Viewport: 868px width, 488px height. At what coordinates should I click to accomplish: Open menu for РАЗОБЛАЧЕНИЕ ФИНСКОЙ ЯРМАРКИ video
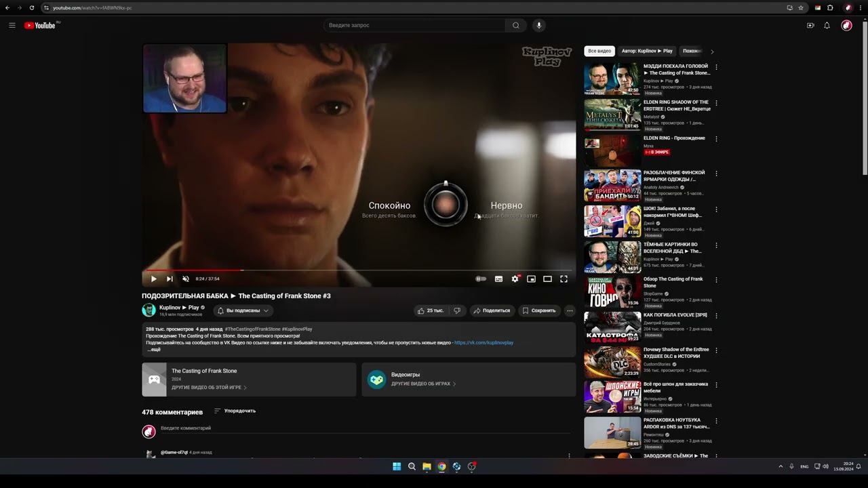point(716,174)
